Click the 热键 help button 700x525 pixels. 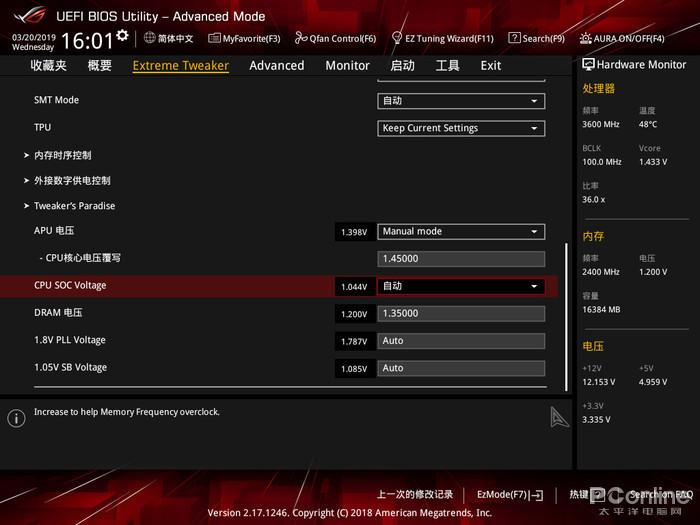point(587,494)
